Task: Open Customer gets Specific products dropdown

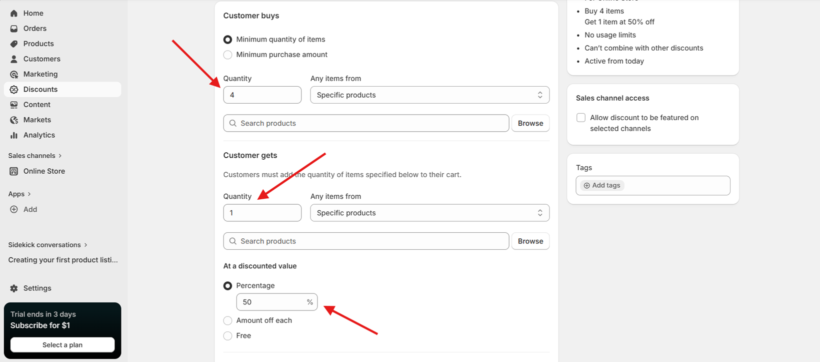Action: click(x=430, y=213)
